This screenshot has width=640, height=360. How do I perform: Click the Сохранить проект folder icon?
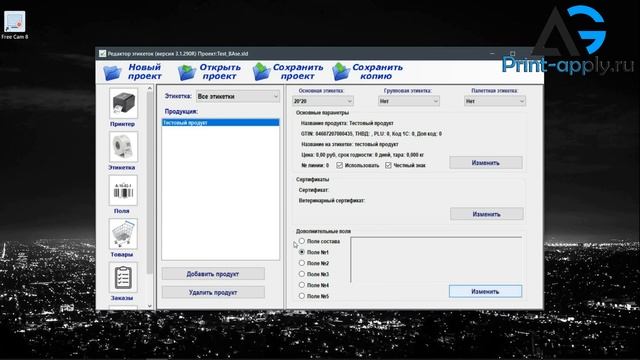(x=262, y=72)
